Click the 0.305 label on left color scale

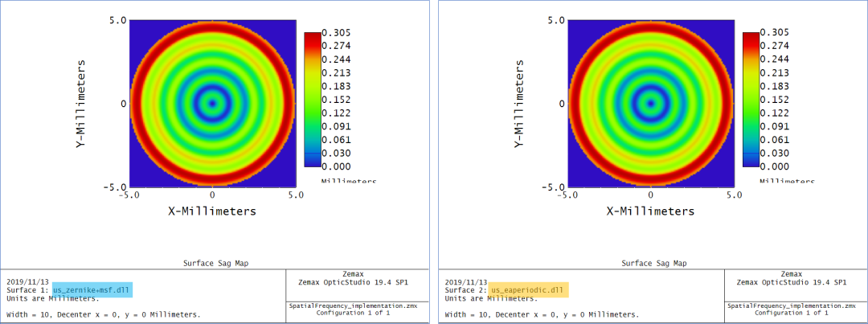(334, 33)
